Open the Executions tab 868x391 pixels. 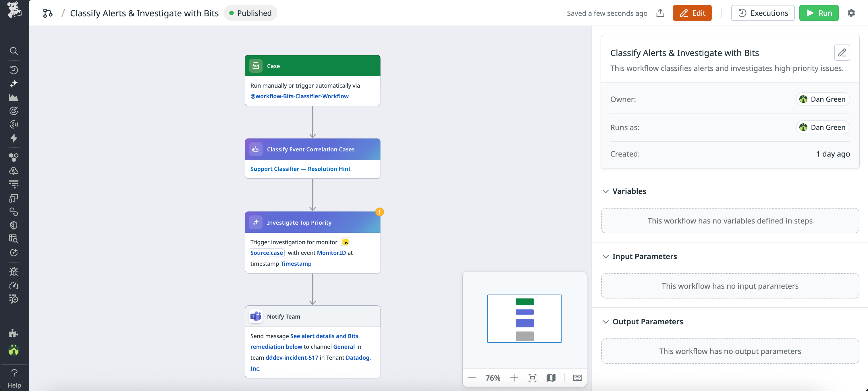coord(763,13)
